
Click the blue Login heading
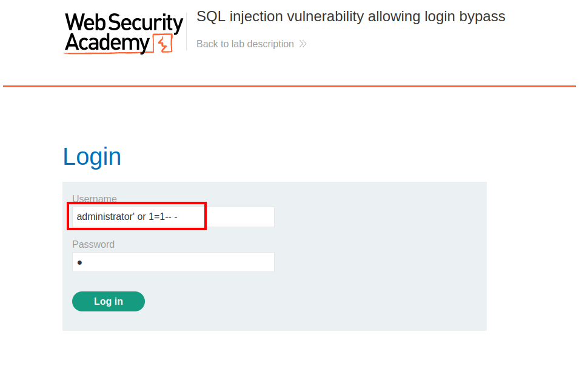(x=92, y=157)
